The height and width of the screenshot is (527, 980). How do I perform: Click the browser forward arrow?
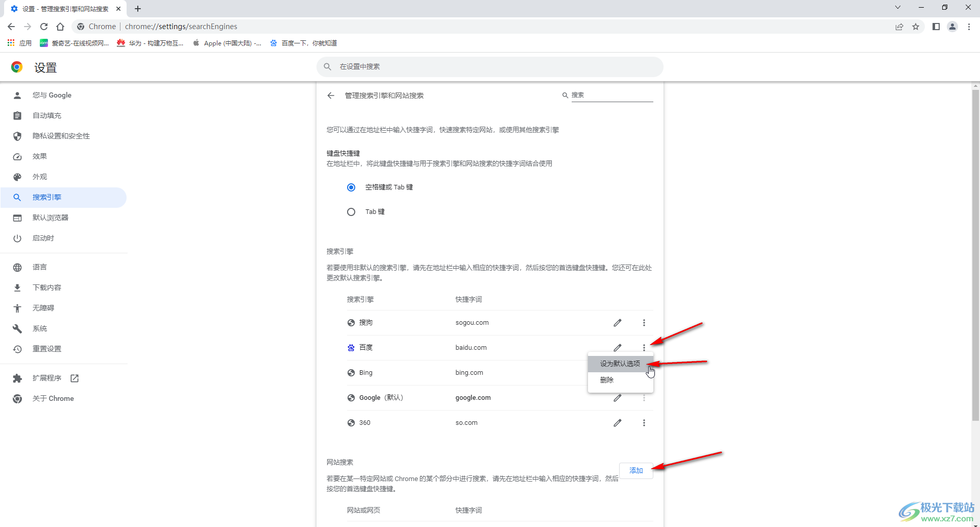coord(28,27)
